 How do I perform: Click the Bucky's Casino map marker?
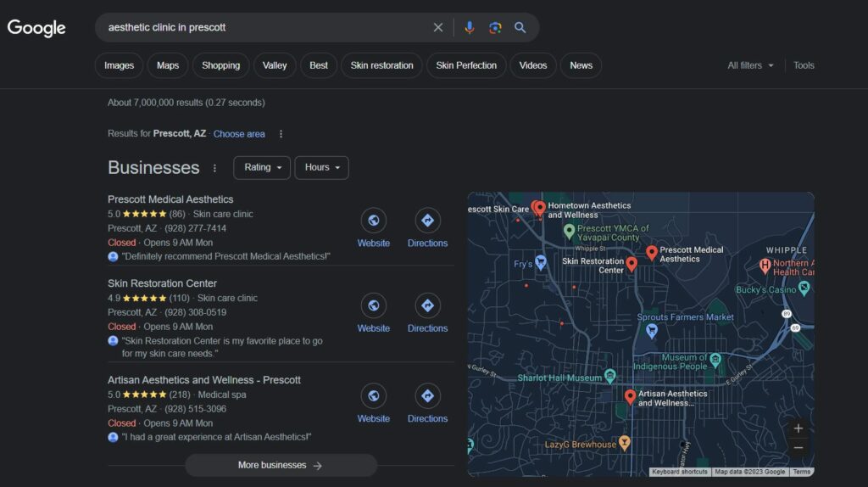pyautogui.click(x=804, y=288)
